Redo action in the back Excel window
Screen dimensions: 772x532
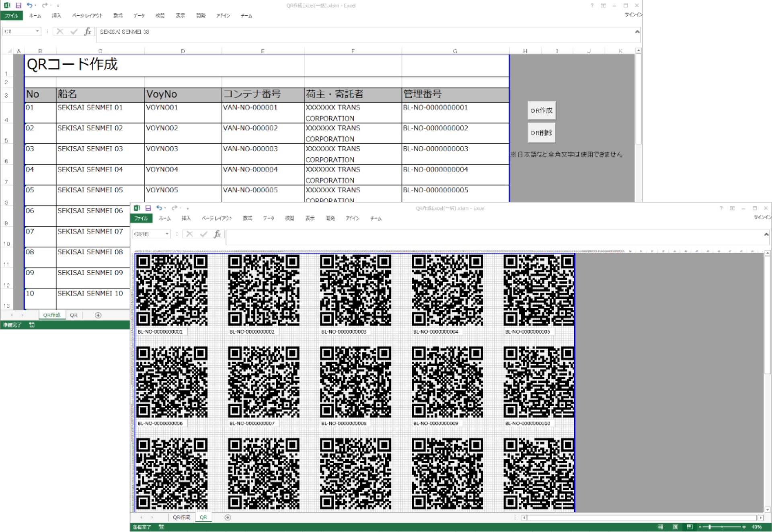(x=44, y=6)
